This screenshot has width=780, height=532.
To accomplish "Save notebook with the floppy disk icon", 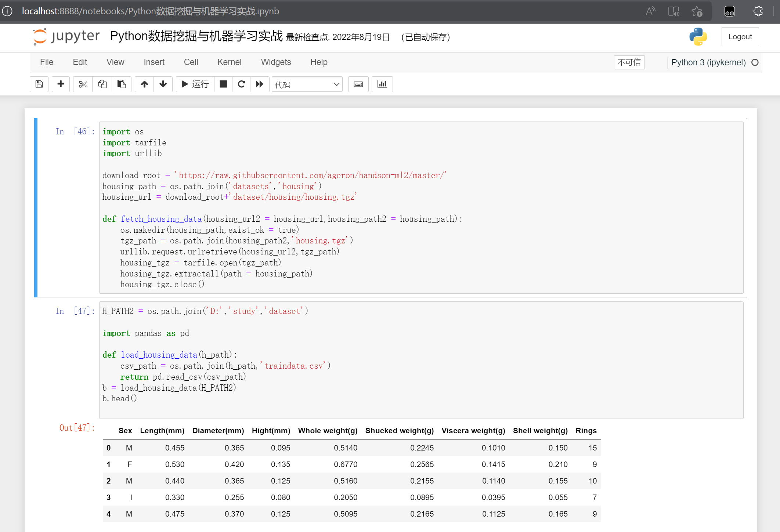I will [x=39, y=84].
